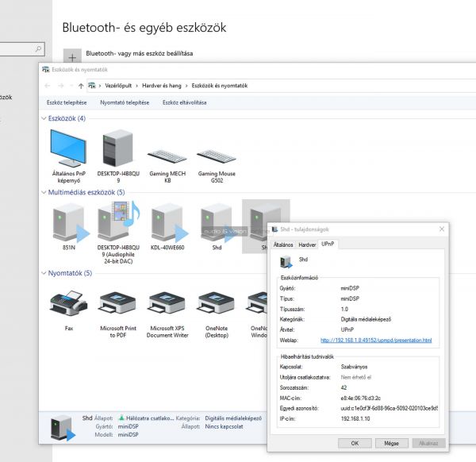
Task: Click Eszköz eltávolítása in the toolbar
Action: point(184,102)
